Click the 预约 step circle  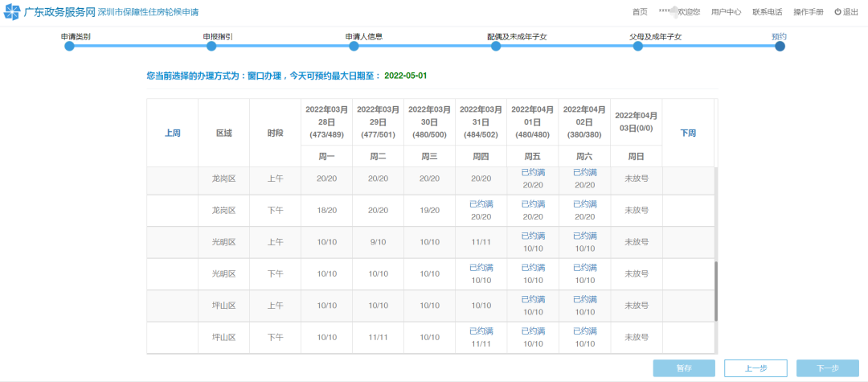coord(780,47)
